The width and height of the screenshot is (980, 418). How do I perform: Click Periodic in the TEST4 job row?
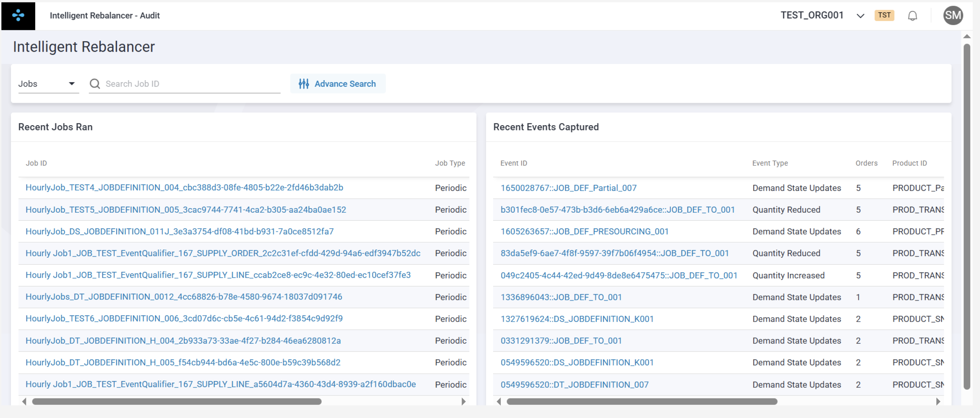click(451, 188)
